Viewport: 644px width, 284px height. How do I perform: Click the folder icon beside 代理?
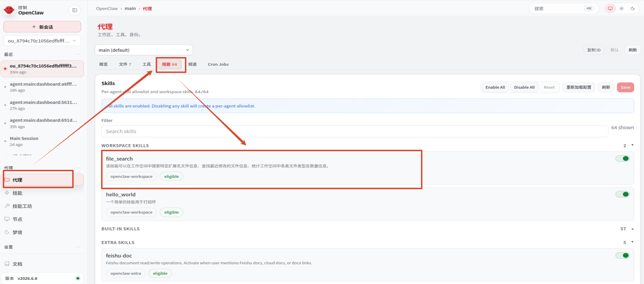click(7, 180)
